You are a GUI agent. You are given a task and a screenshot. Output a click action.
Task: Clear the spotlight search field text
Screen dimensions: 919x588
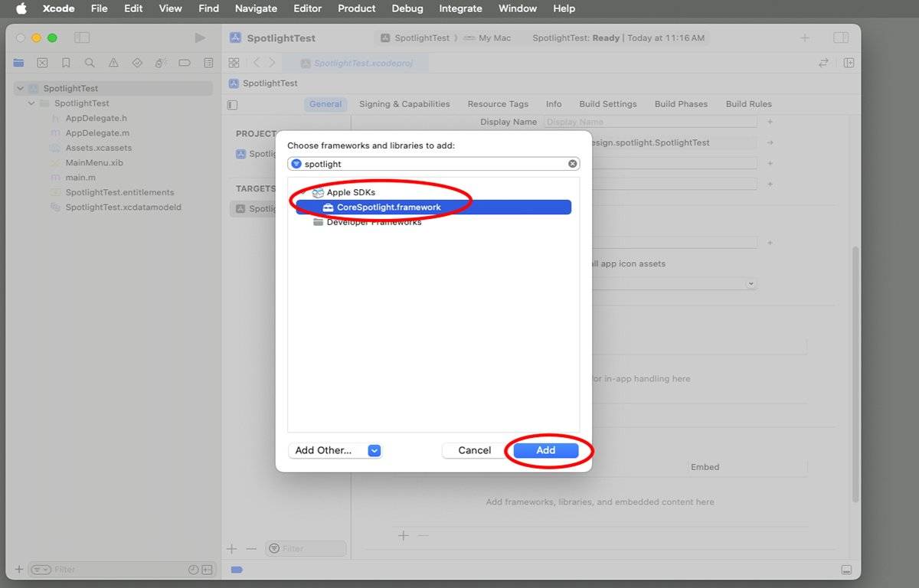click(x=572, y=164)
